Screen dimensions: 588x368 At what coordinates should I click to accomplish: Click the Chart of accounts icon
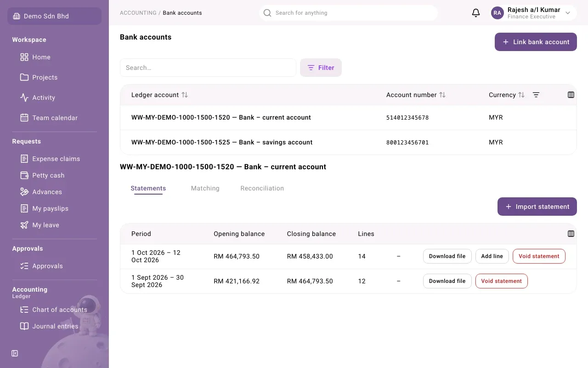[x=24, y=310]
